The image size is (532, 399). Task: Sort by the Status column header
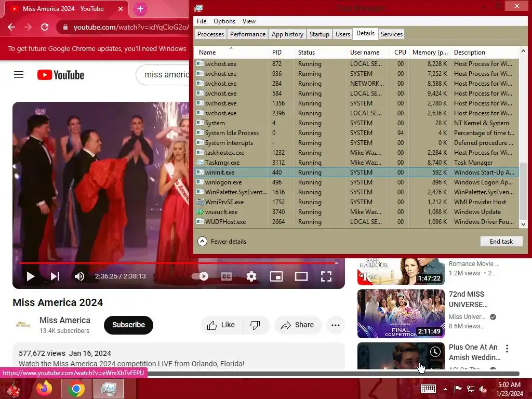(320, 52)
